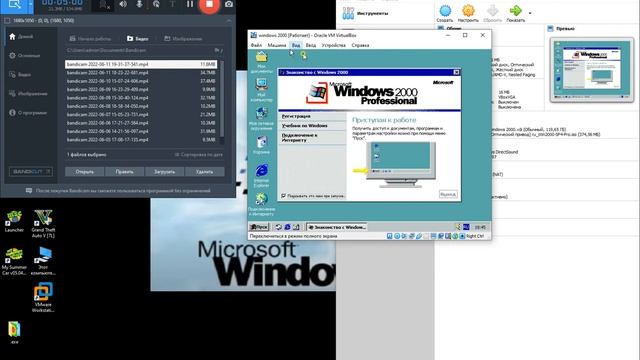Stop the Bandicam recording with red button
This screenshot has width=640, height=360.
tap(209, 4)
